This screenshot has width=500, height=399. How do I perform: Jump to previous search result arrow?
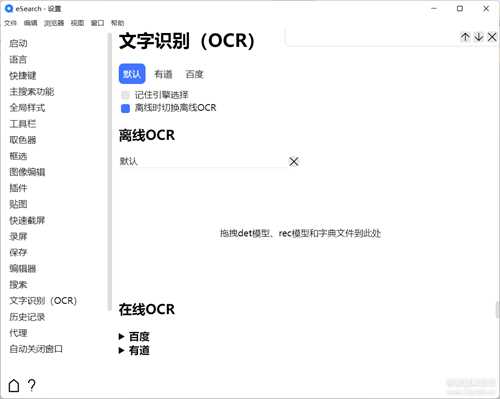pos(465,37)
